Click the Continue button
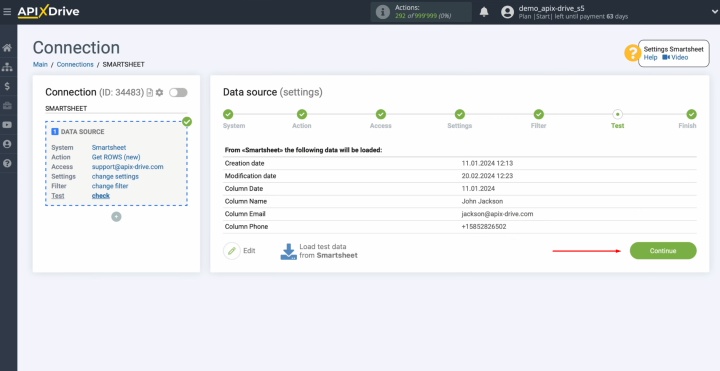This screenshot has height=371, width=720. click(x=663, y=251)
